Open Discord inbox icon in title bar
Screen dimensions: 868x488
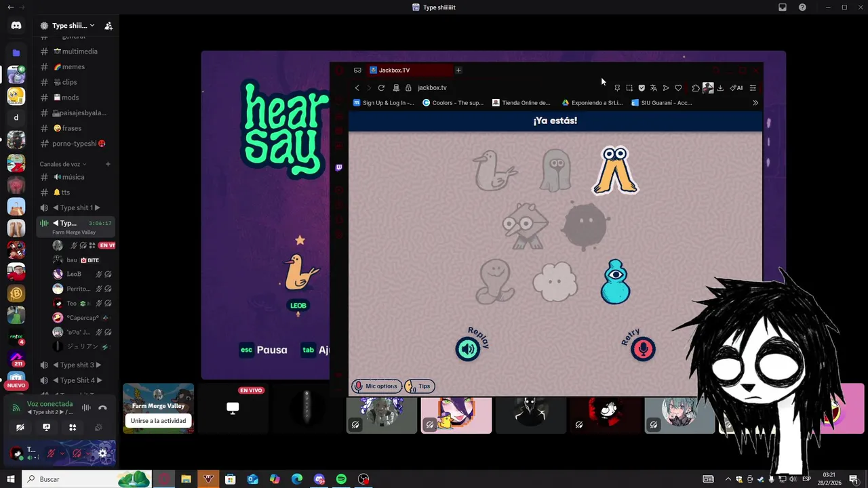[x=783, y=7]
